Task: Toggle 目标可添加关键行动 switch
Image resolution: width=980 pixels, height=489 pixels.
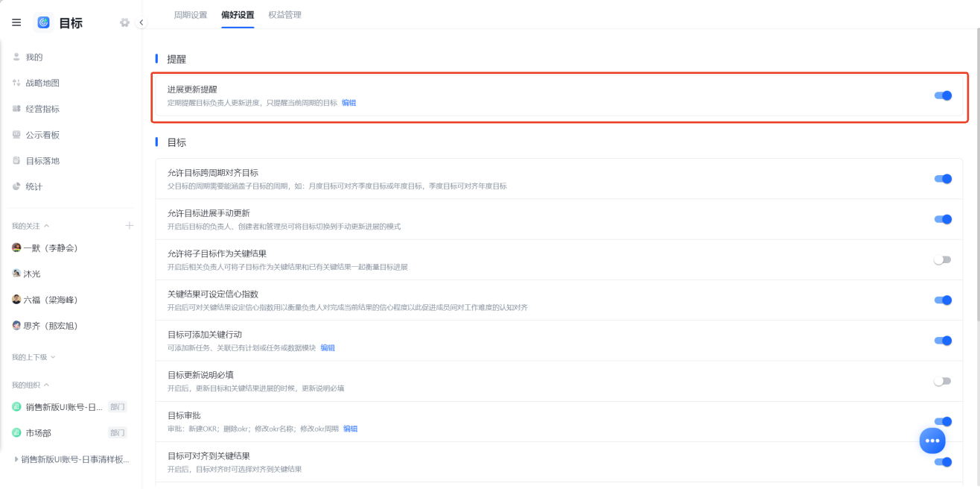Action: 943,341
